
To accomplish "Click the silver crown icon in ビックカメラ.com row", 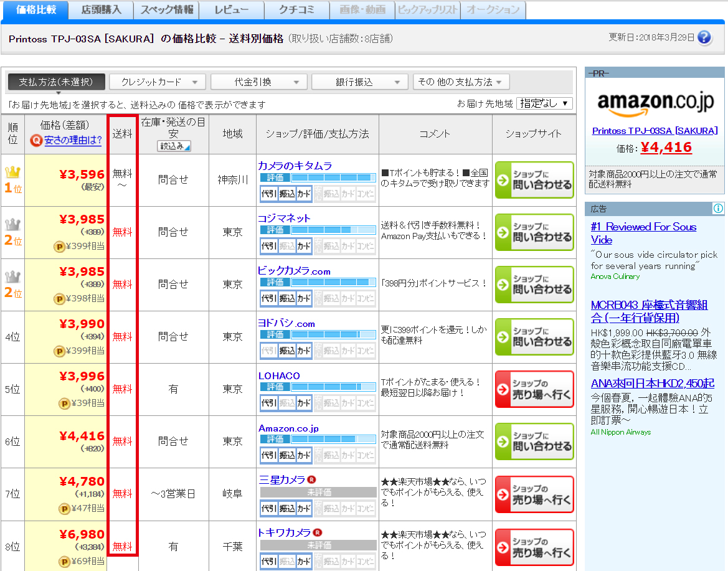I will [13, 277].
